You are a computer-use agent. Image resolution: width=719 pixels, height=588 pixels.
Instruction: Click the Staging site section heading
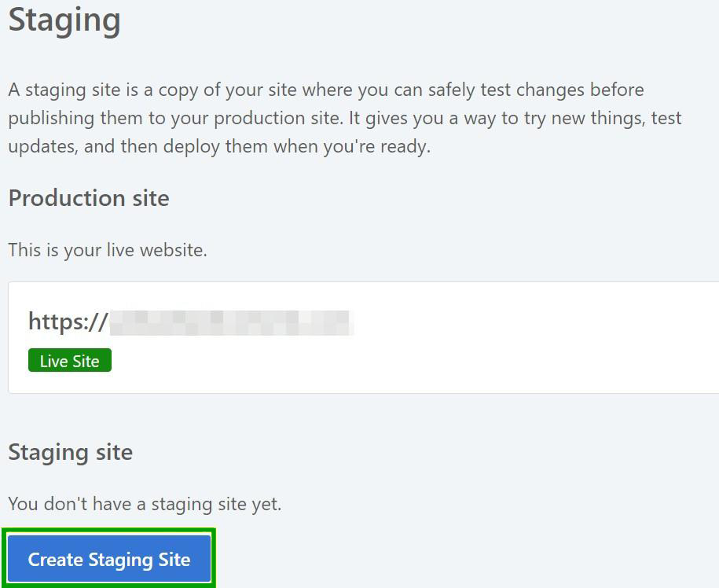click(x=70, y=452)
